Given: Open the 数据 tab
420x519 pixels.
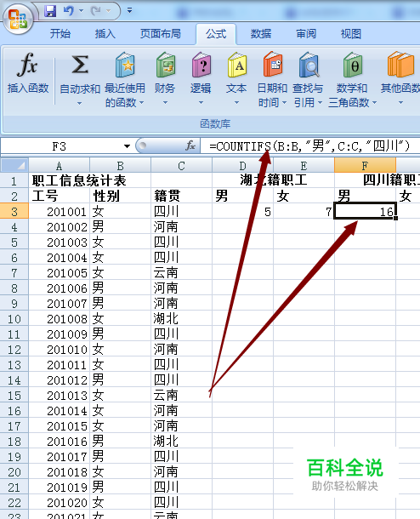Looking at the screenshot, I should tap(261, 34).
